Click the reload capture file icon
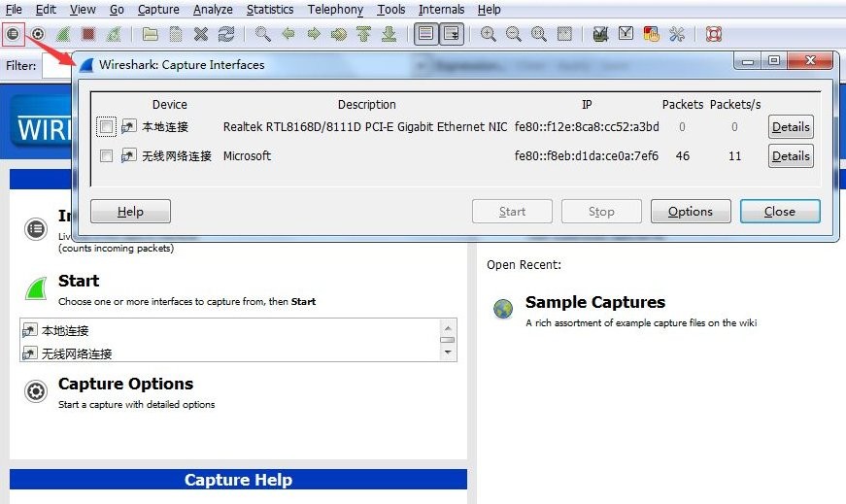Image resolution: width=846 pixels, height=504 pixels. pyautogui.click(x=226, y=34)
